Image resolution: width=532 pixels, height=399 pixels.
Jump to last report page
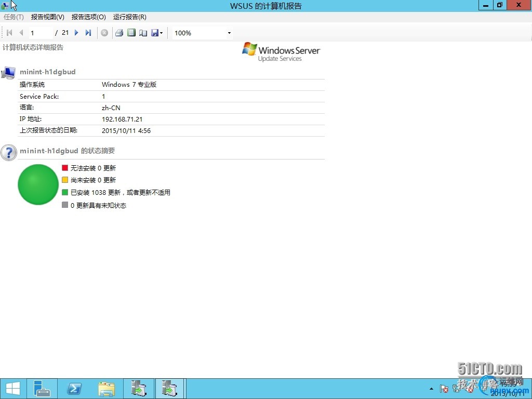pyautogui.click(x=88, y=33)
